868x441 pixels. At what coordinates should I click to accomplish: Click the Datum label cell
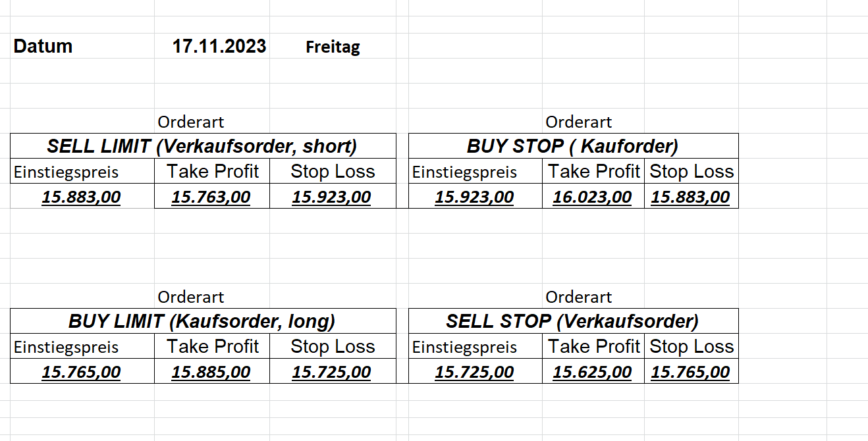[43, 46]
